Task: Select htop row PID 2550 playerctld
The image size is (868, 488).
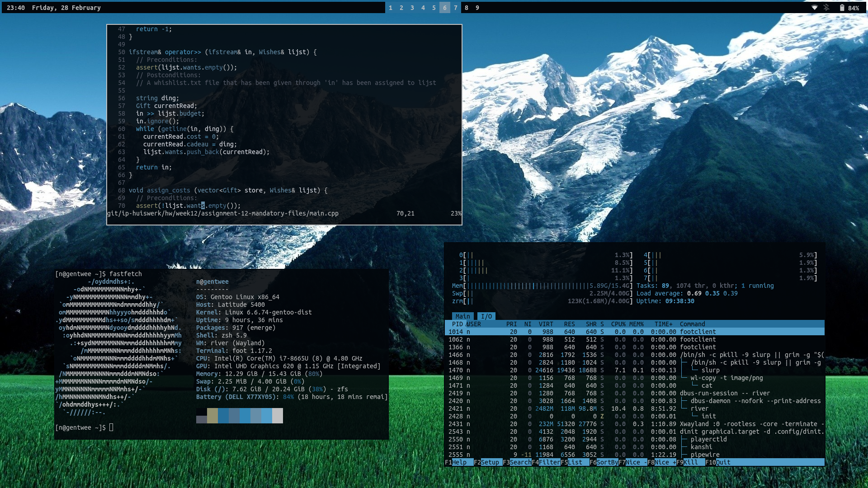Action: (635, 439)
